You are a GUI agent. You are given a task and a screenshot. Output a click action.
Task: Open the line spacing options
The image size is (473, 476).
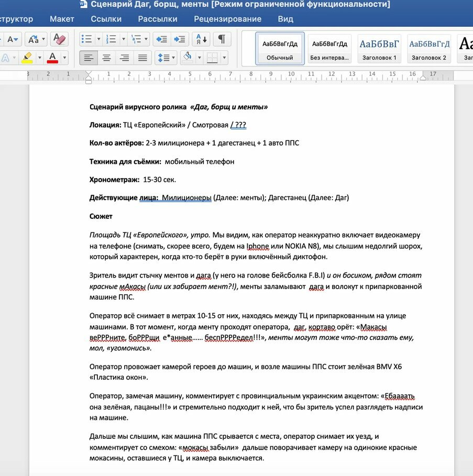point(163,58)
